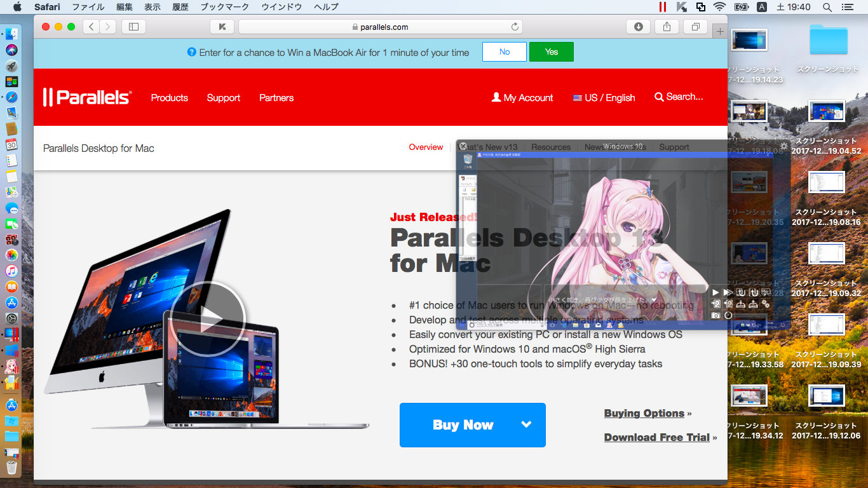Open the ファイル menu
Image resolution: width=868 pixels, height=488 pixels.
pyautogui.click(x=88, y=7)
